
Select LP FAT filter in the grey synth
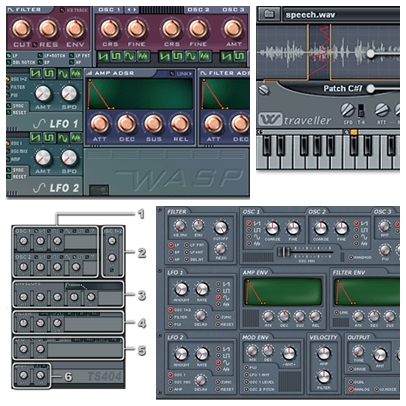pos(187,245)
